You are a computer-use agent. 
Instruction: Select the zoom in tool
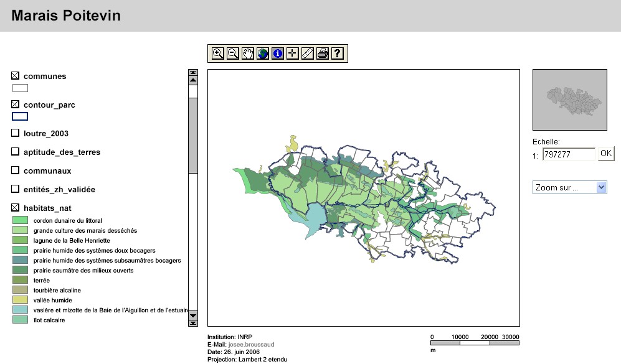click(217, 54)
